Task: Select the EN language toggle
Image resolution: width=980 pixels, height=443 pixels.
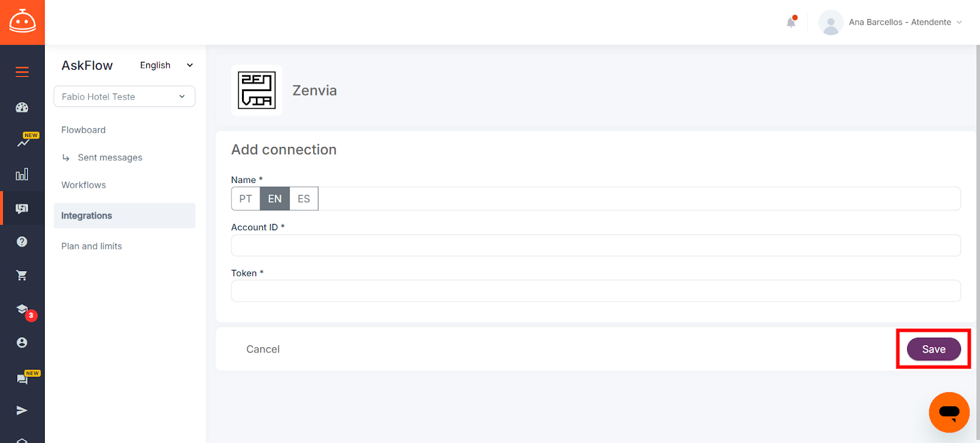Action: pos(275,199)
